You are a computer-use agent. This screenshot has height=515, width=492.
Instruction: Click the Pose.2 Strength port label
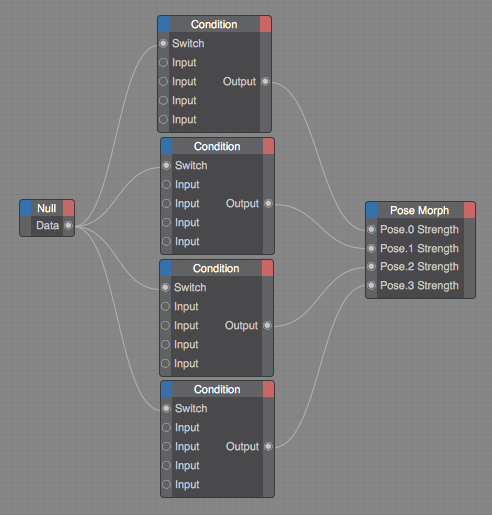point(419,267)
